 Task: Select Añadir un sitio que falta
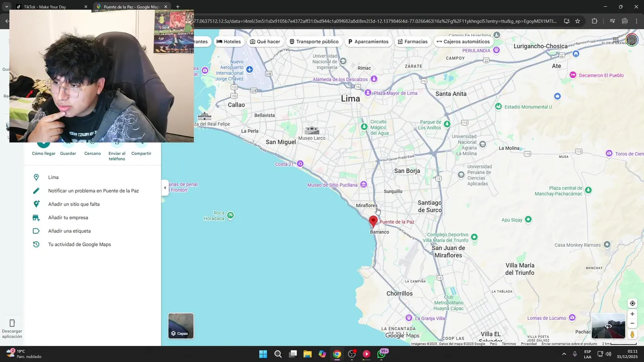(x=93, y=204)
